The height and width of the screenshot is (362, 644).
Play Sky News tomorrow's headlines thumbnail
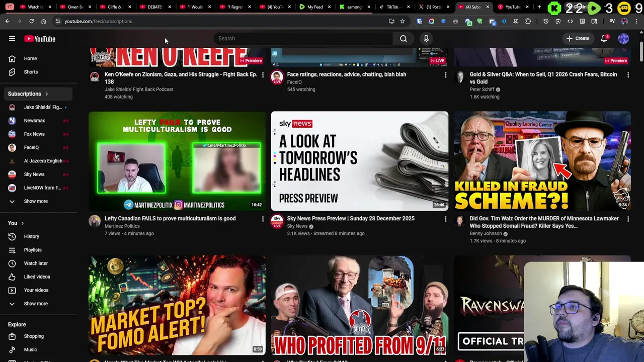point(360,161)
